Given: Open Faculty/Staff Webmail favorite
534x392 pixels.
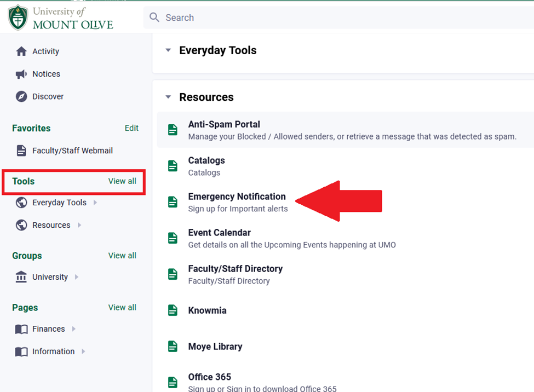Looking at the screenshot, I should point(72,151).
